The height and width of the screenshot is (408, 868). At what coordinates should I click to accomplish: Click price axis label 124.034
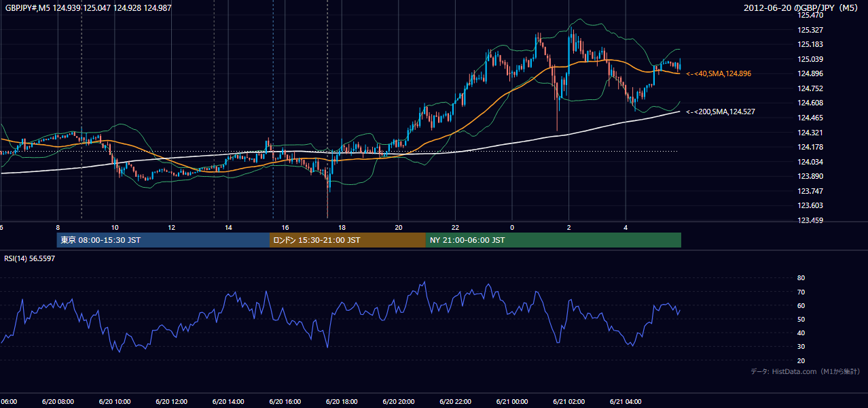coord(810,162)
